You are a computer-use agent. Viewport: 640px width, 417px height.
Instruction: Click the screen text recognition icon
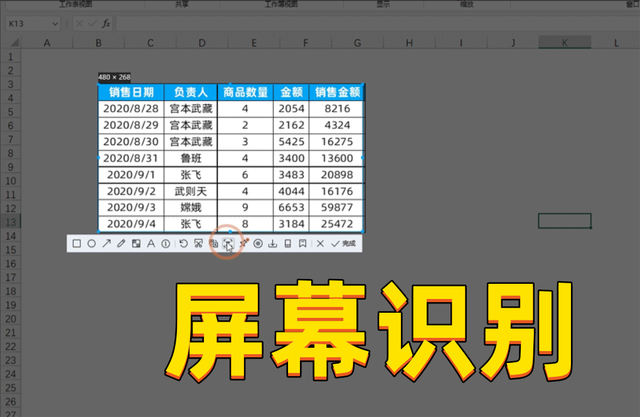(228, 244)
